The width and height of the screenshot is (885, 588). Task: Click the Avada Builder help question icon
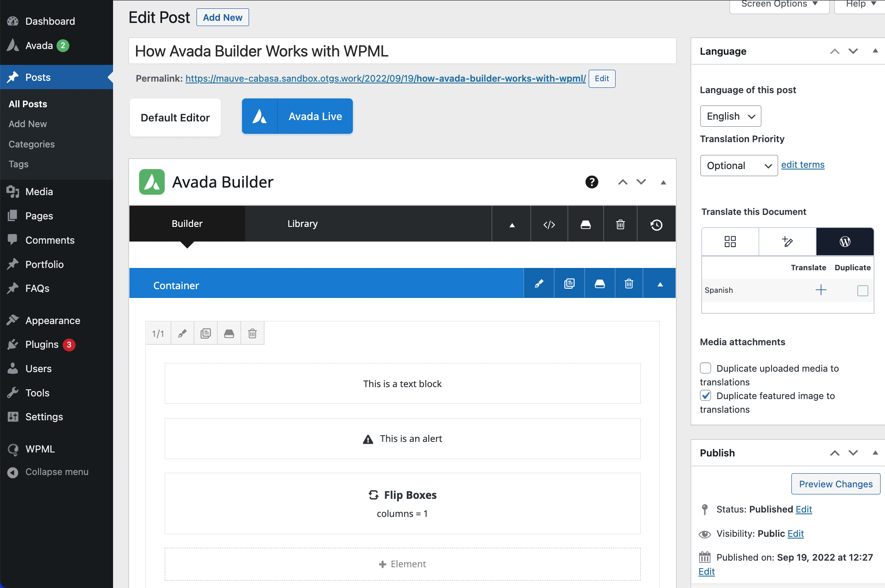(591, 182)
